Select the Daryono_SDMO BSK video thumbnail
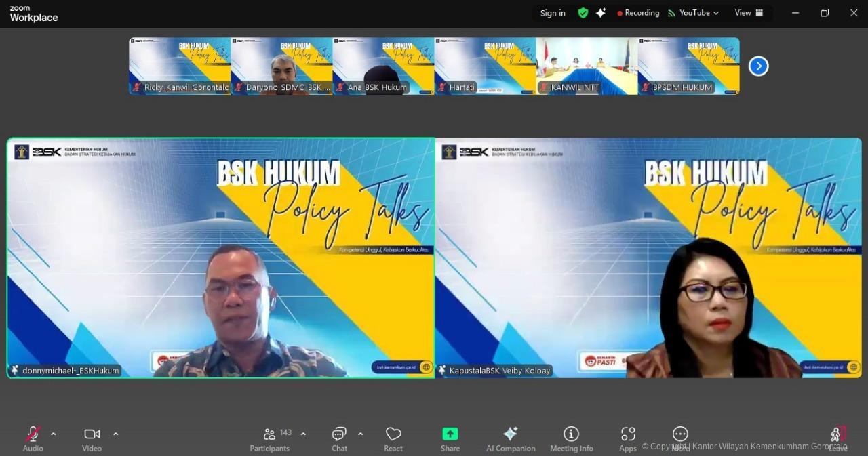 (x=281, y=66)
